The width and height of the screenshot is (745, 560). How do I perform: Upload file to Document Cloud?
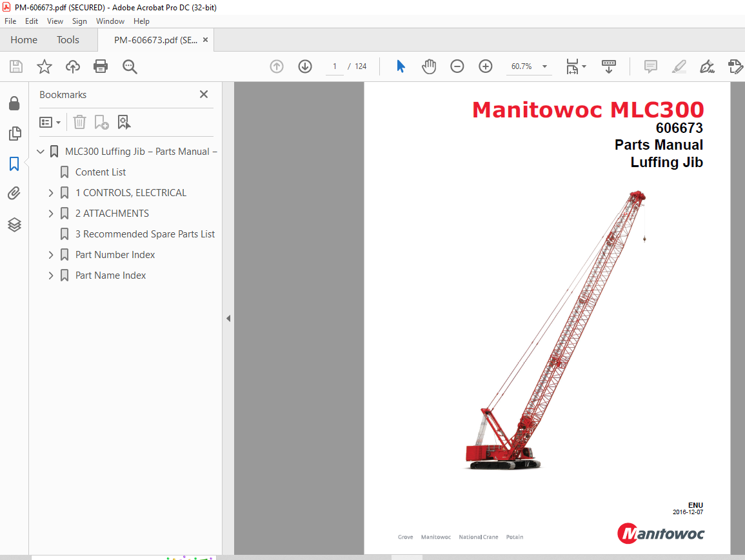[x=73, y=66]
